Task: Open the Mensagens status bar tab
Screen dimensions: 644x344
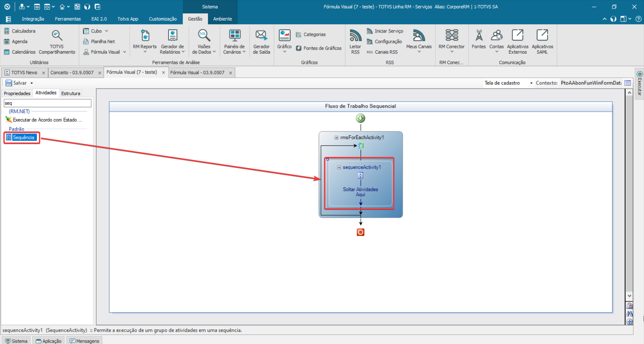Action: click(84, 341)
